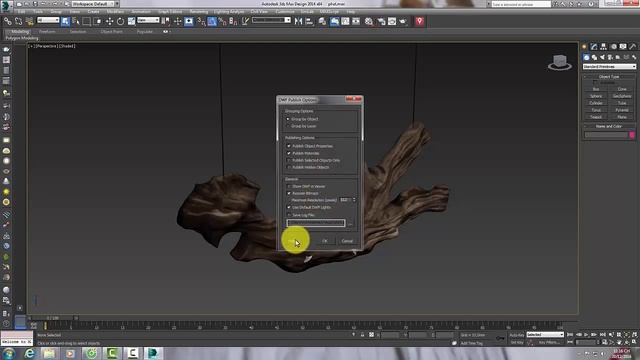Switch to Freeform ribbon tab
Viewport: 640px width, 360px height.
(x=47, y=31)
